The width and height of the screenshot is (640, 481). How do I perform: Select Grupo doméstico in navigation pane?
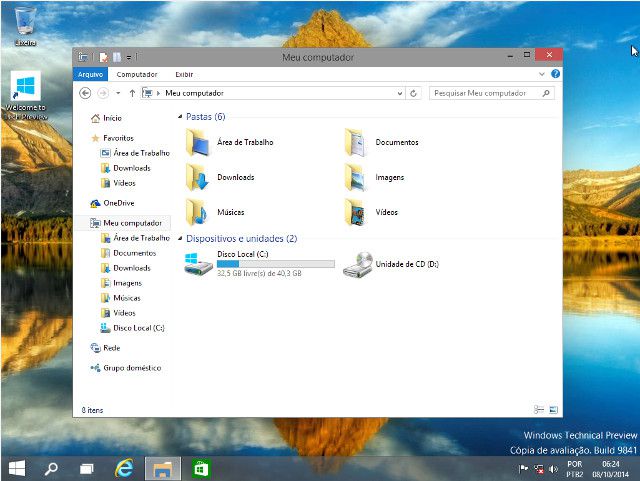[126, 368]
